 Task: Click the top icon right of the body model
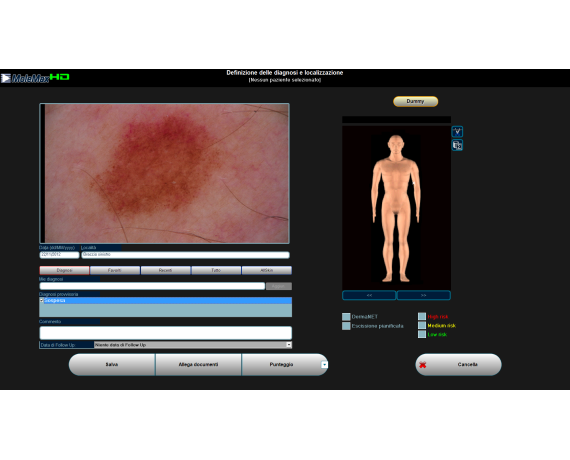click(x=457, y=131)
